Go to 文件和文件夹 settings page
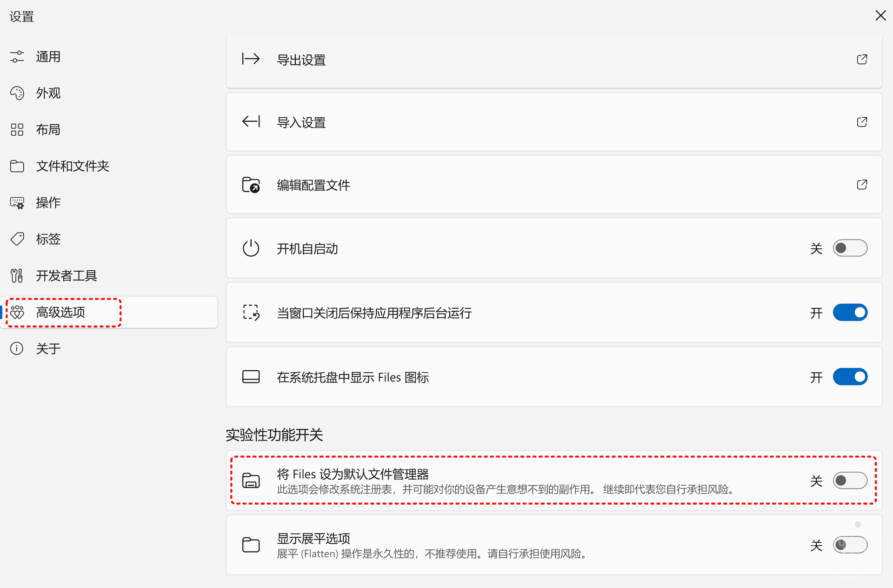The height and width of the screenshot is (588, 893). [73, 166]
